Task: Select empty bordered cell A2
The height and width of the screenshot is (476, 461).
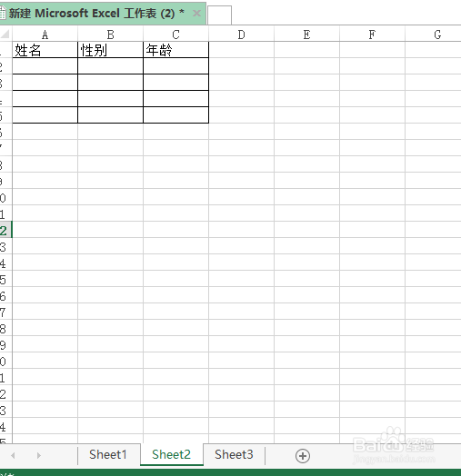Action: click(45, 66)
